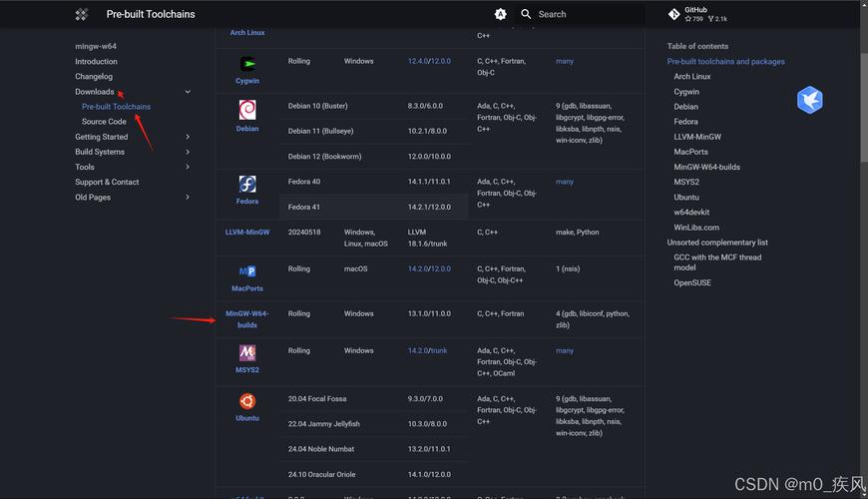Click the mingw-w64 site logo icon
868x499 pixels.
pos(82,14)
